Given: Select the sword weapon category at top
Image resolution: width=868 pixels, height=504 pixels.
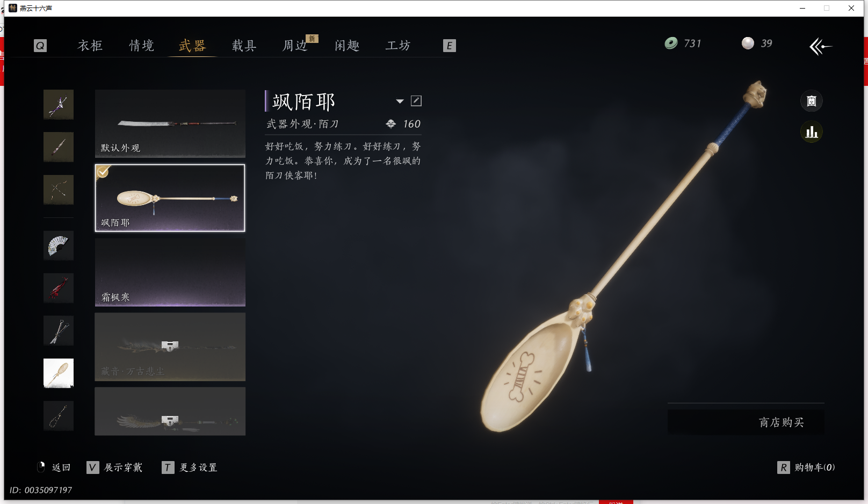Looking at the screenshot, I should 59,105.
